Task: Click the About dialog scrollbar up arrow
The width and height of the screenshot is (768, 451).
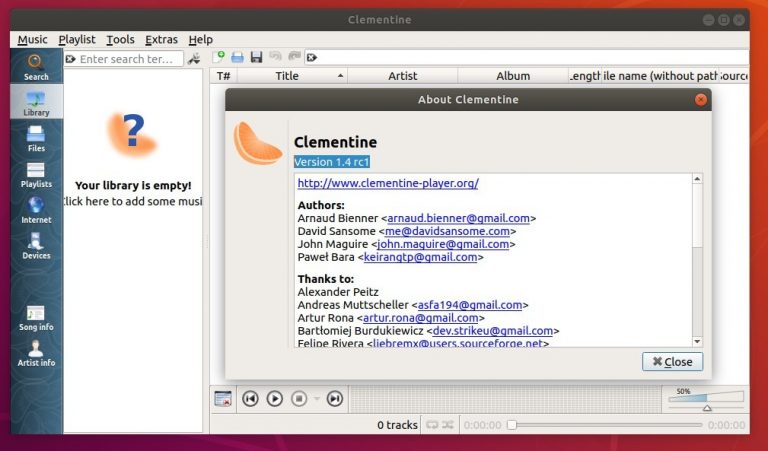Action: click(x=697, y=179)
